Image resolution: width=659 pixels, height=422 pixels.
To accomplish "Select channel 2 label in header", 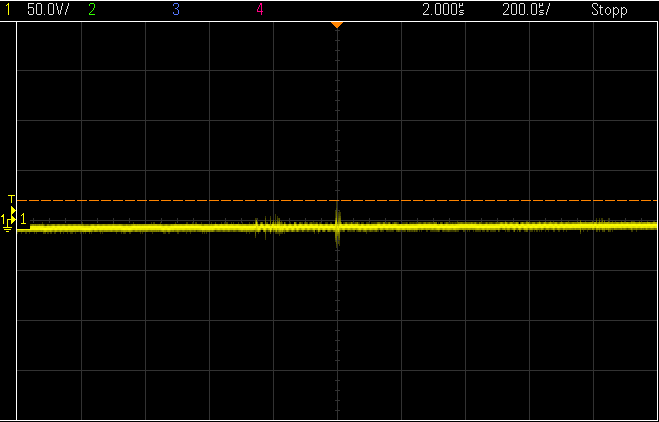I will [92, 10].
